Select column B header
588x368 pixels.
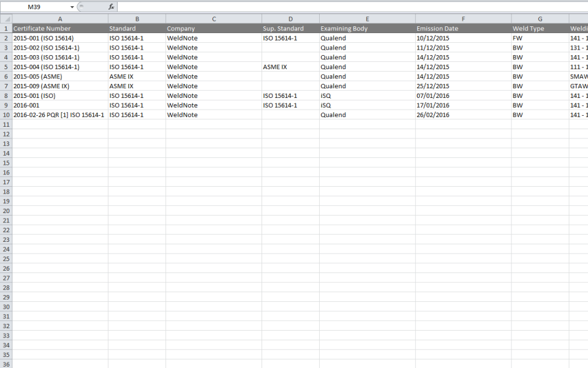point(137,19)
